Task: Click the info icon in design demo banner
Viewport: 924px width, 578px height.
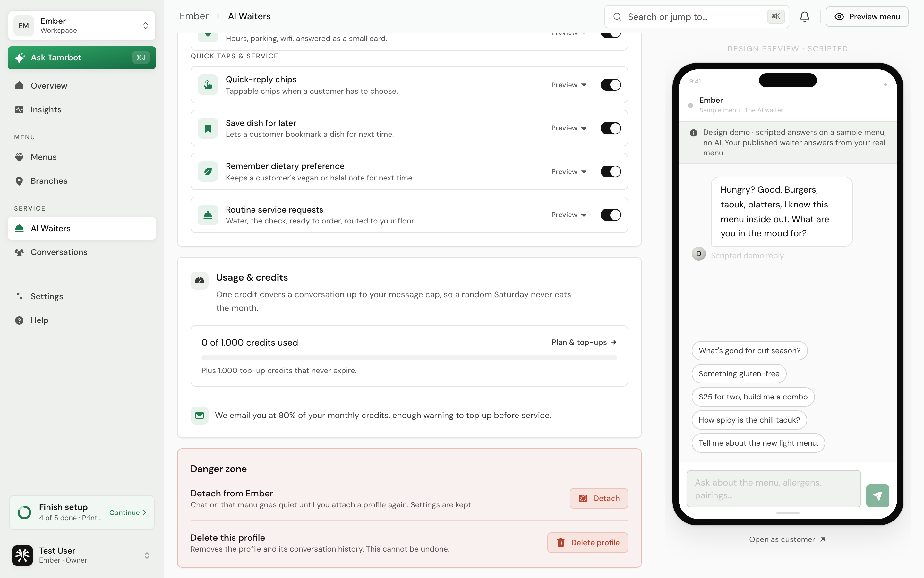Action: (x=693, y=133)
